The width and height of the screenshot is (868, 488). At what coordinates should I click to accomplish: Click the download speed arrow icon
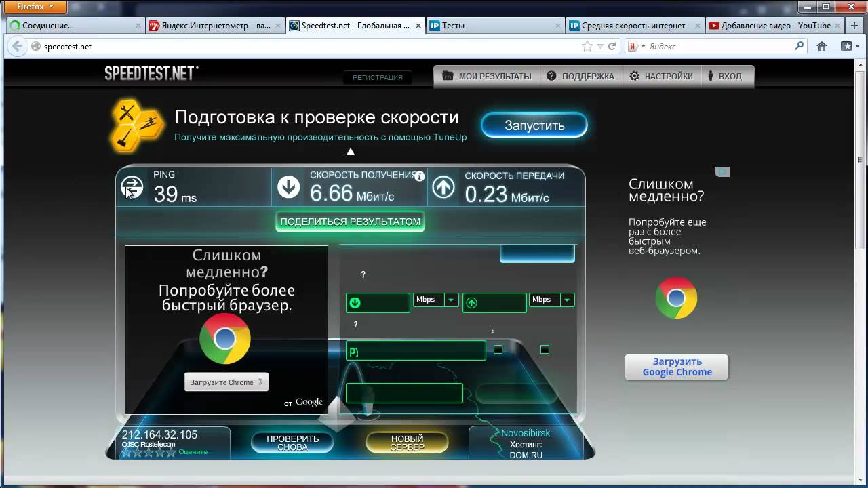pos(289,187)
